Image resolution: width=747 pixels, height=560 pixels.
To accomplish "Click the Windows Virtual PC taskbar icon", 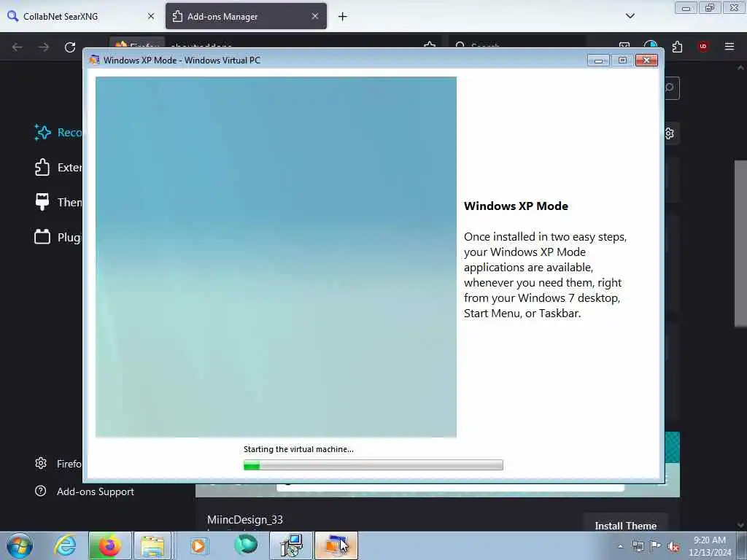I will pyautogui.click(x=336, y=545).
